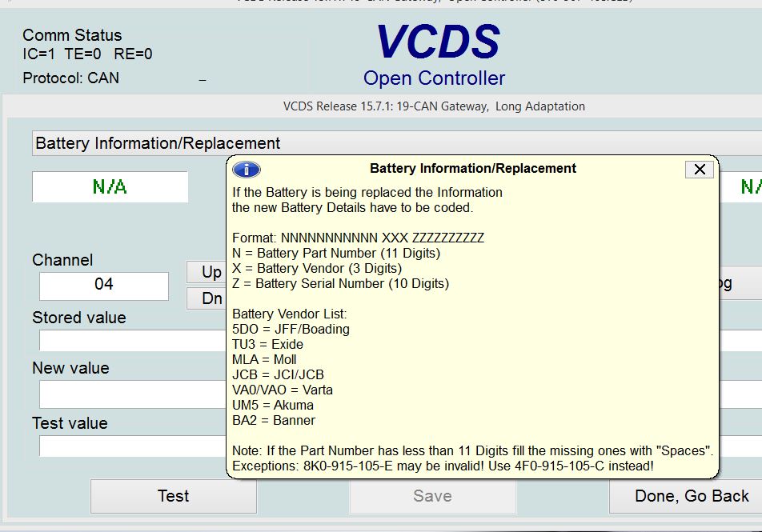Click into the Stored value field
Image resolution: width=762 pixels, height=532 pixels.
(132, 341)
